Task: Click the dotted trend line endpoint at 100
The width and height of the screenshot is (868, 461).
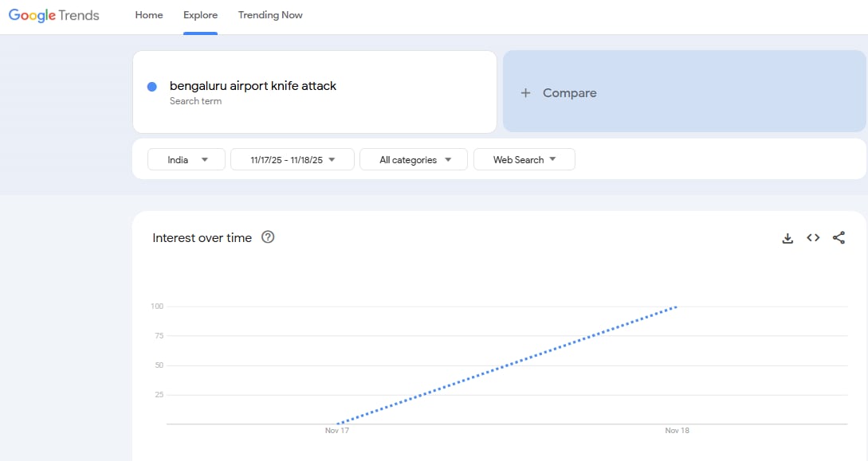Action: [676, 307]
